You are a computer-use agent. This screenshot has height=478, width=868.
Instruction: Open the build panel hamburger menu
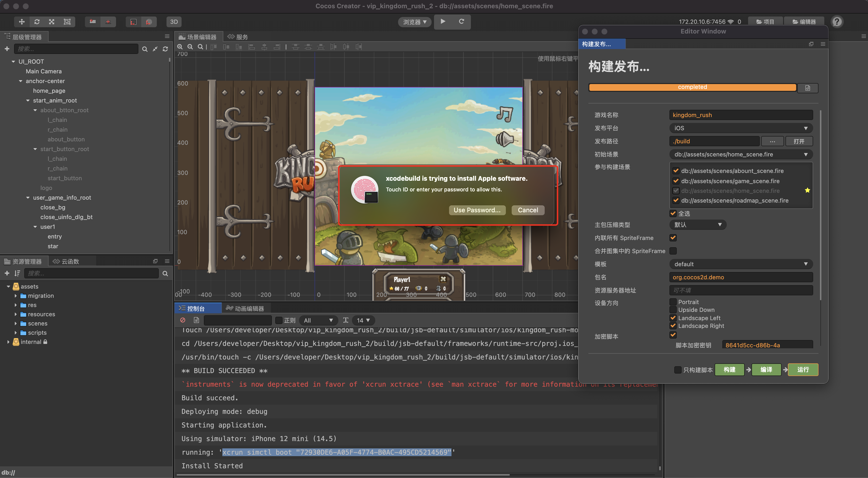(x=823, y=44)
